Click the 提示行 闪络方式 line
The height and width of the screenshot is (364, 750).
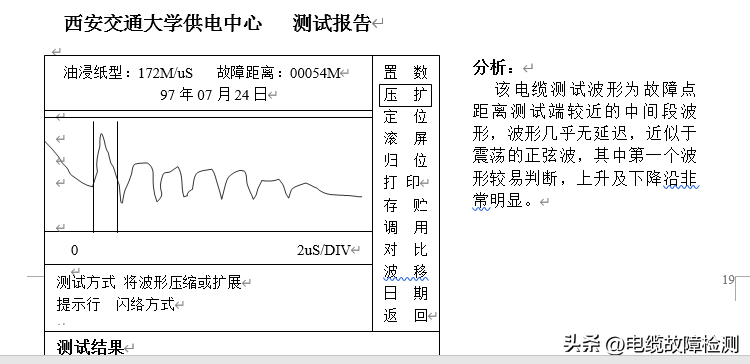pyautogui.click(x=115, y=304)
